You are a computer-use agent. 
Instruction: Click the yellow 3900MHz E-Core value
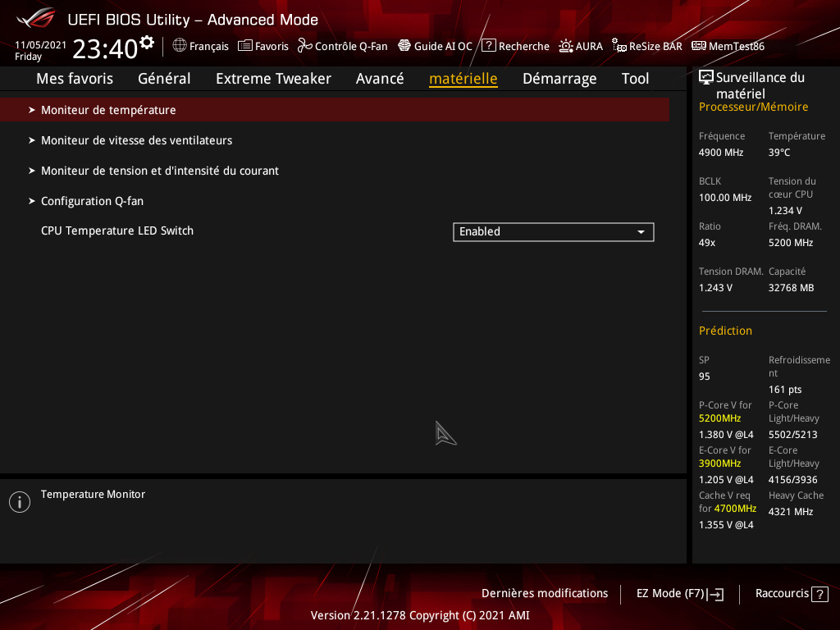click(x=720, y=463)
